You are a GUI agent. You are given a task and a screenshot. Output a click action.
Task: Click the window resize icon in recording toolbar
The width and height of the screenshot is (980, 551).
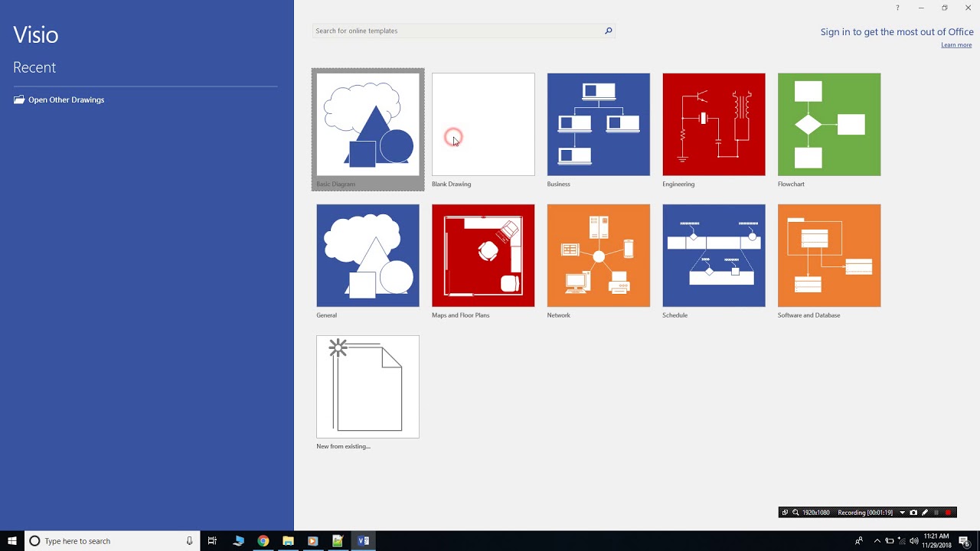785,512
